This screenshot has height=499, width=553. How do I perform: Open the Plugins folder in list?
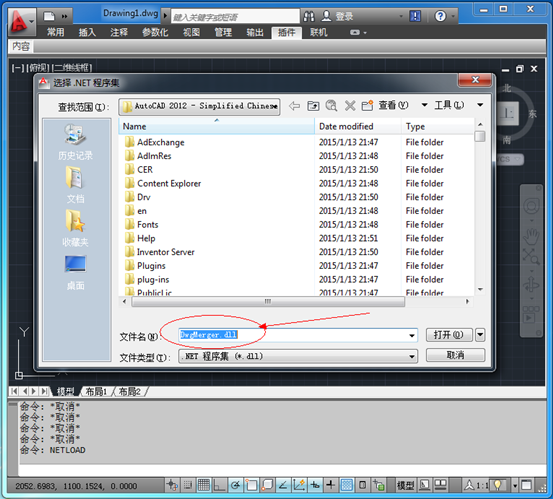(x=151, y=266)
